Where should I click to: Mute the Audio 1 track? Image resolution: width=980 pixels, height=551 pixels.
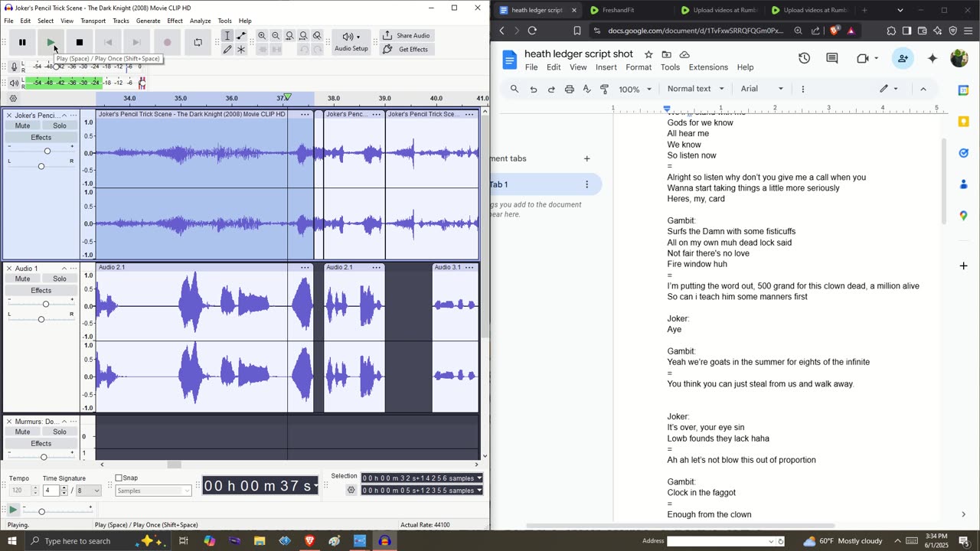click(x=23, y=279)
